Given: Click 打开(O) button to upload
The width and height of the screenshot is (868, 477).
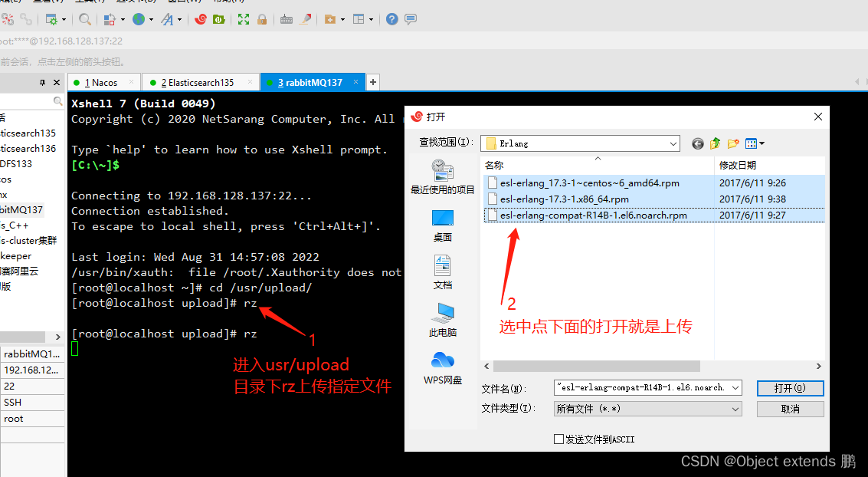Looking at the screenshot, I should pyautogui.click(x=790, y=388).
